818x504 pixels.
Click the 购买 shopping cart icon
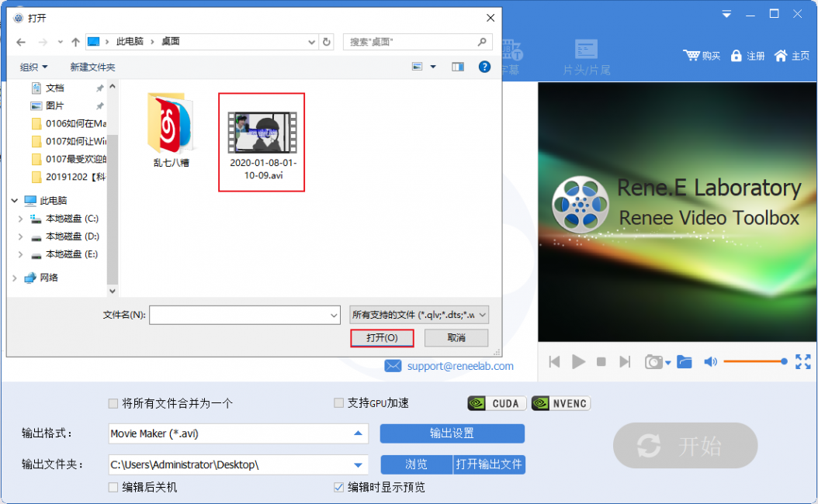coord(691,55)
